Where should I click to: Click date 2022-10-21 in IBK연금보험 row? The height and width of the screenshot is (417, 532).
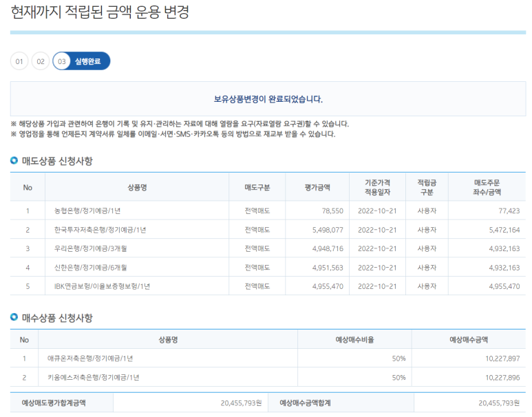point(377,286)
